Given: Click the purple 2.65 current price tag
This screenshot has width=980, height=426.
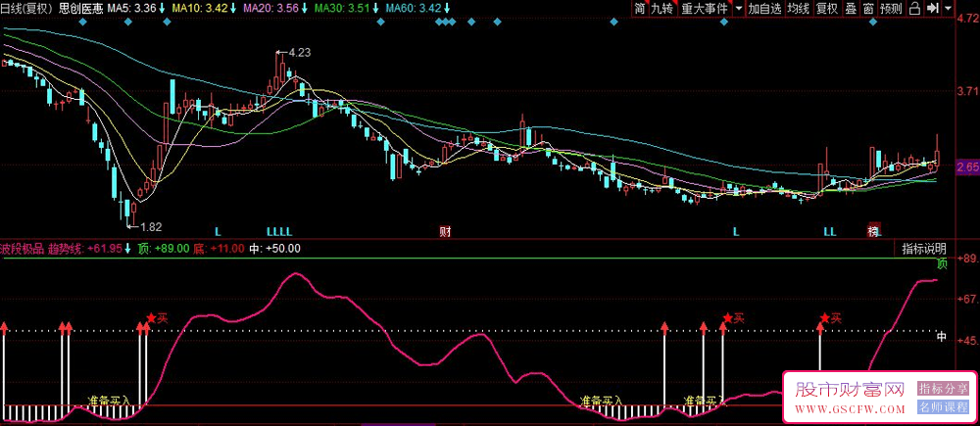Looking at the screenshot, I should (x=967, y=166).
